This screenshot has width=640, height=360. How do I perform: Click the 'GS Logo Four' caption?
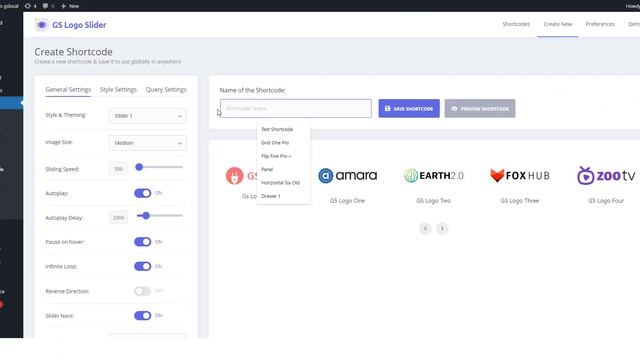point(606,201)
